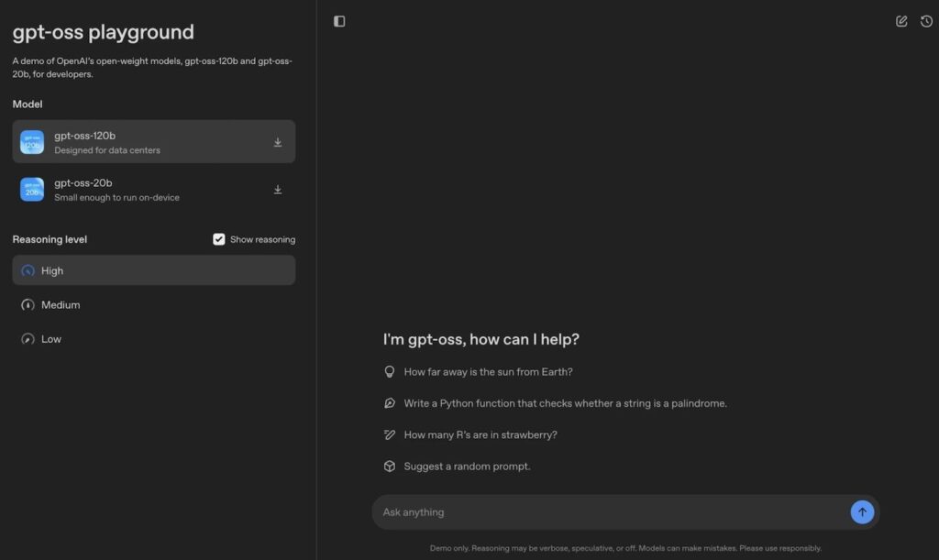Download the gpt-oss-20b model

click(x=278, y=190)
